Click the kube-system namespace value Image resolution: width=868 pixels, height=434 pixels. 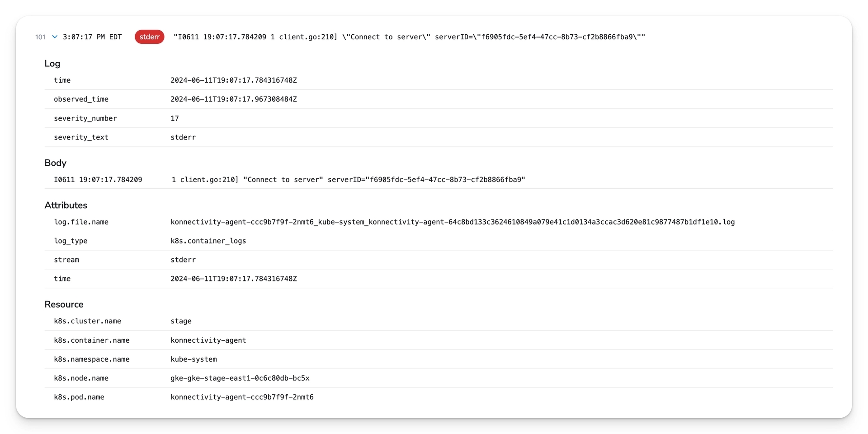[x=193, y=359]
